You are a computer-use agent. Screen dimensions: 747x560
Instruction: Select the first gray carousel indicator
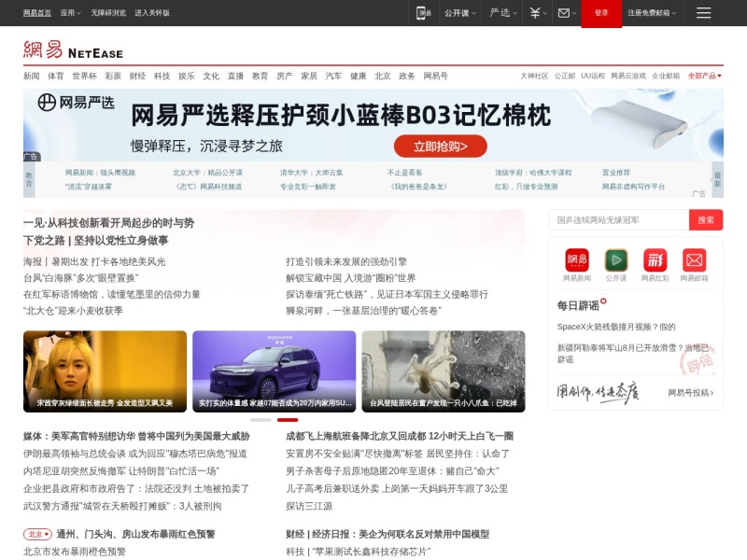[261, 420]
